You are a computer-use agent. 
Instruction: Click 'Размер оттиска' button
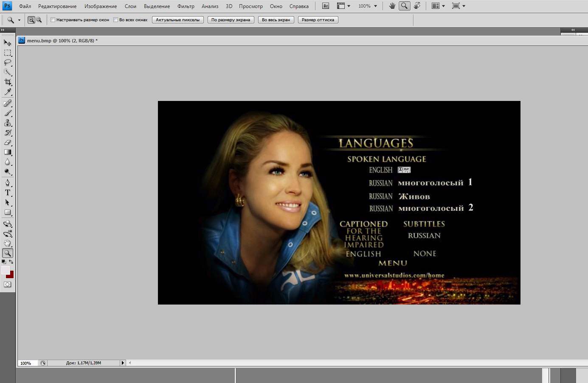click(318, 20)
